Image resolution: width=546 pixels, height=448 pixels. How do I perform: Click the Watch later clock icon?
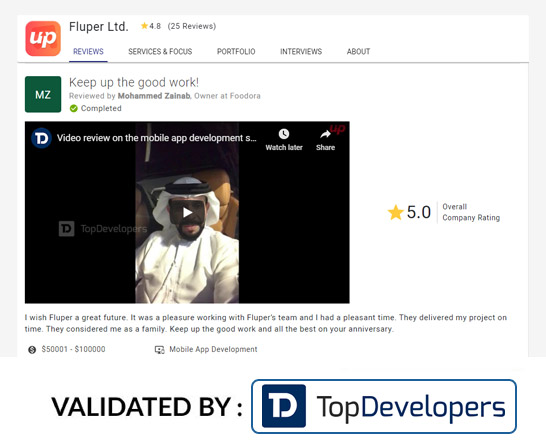(x=284, y=134)
